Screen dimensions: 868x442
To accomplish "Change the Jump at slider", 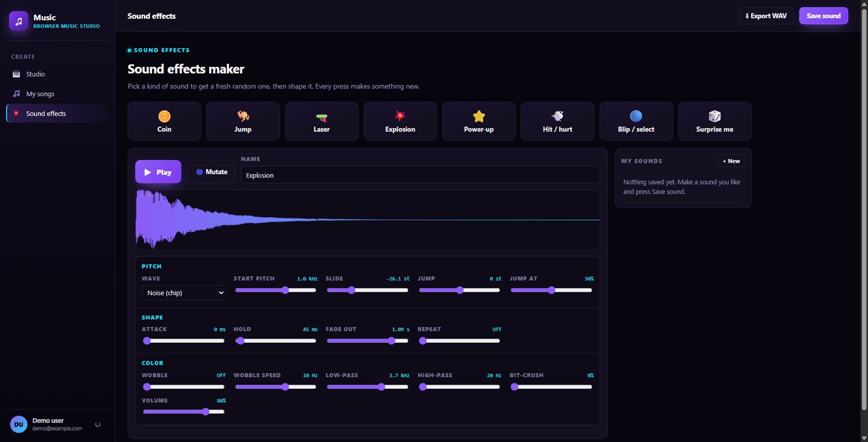I will (551, 290).
